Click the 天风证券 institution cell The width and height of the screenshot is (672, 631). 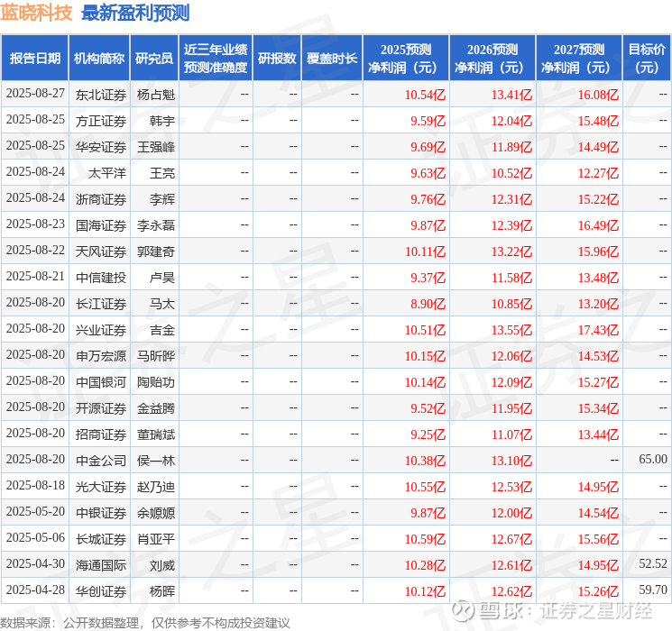[101, 251]
